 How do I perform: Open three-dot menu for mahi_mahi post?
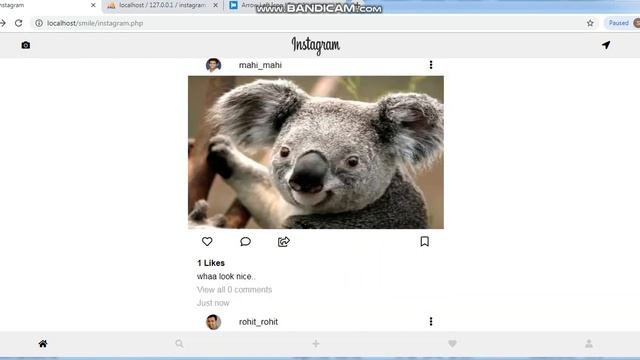[431, 64]
